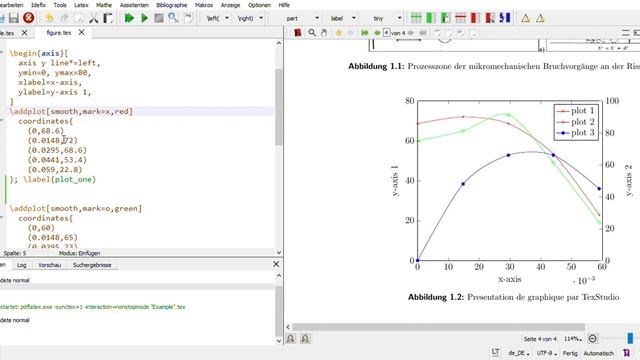The width and height of the screenshot is (640, 360).
Task: Click the Paste clipboard icon
Action: [x=108, y=18]
